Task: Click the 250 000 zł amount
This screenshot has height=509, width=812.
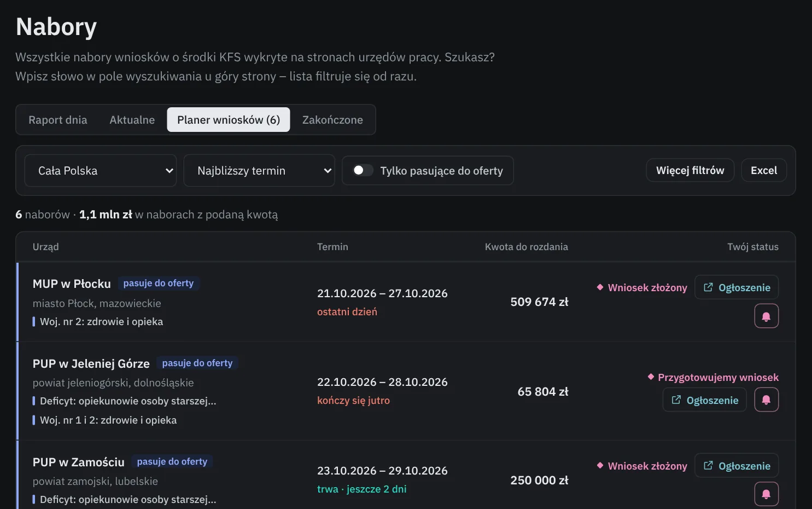Action: tap(540, 480)
